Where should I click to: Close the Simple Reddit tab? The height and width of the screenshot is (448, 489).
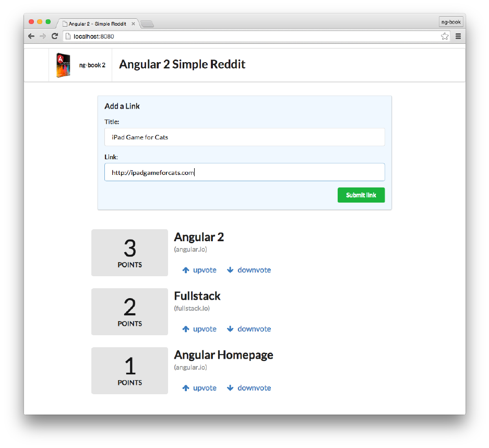pyautogui.click(x=133, y=24)
